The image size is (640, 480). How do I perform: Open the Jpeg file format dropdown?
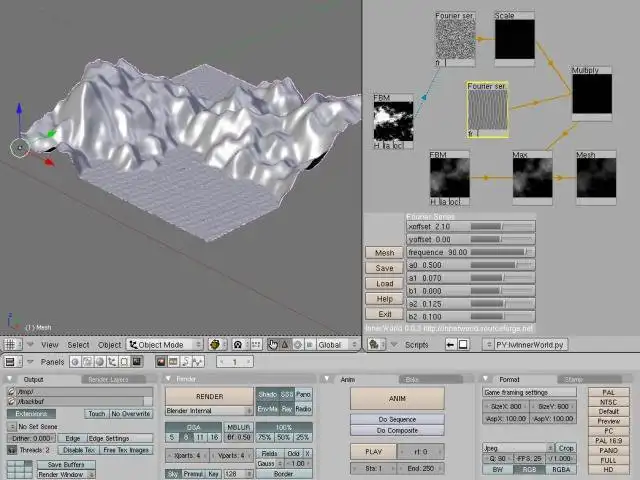[x=518, y=448]
